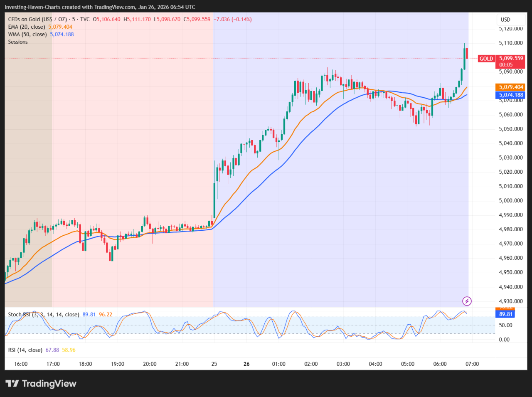The image size is (532, 397).
Task: Click the 26 date label on the time axis
Action: tap(246, 364)
